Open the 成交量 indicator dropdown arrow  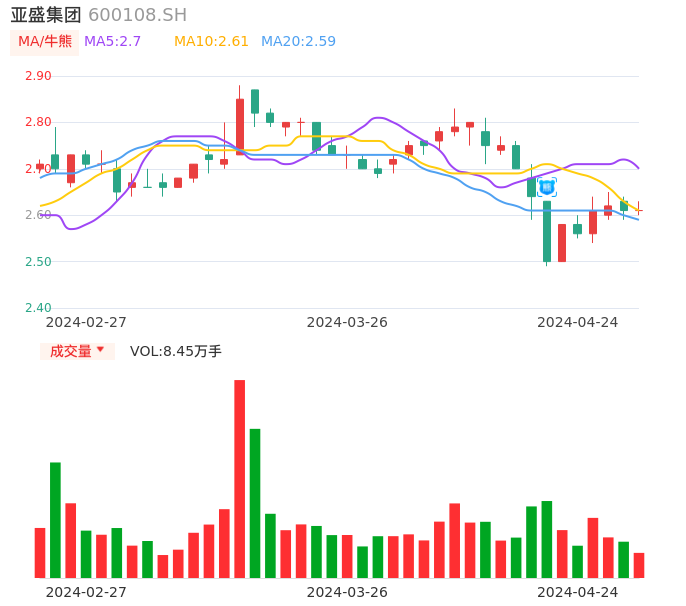pyautogui.click(x=100, y=350)
